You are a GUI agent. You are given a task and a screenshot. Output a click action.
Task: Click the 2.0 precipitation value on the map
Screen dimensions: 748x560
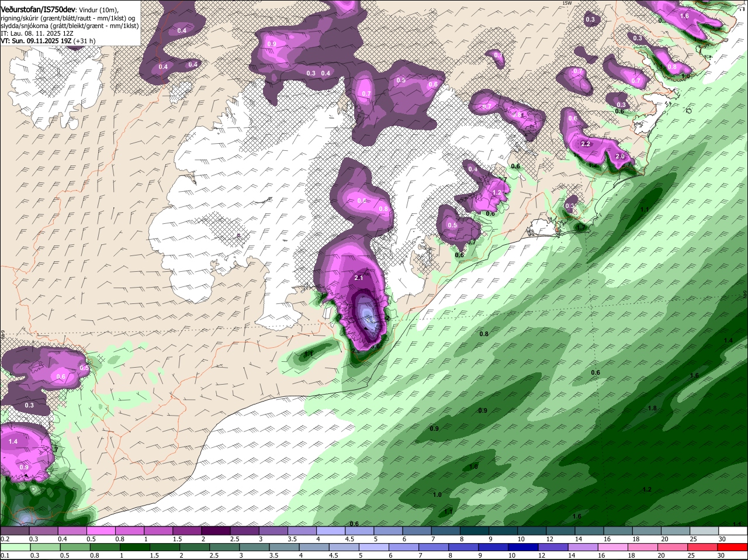620,157
